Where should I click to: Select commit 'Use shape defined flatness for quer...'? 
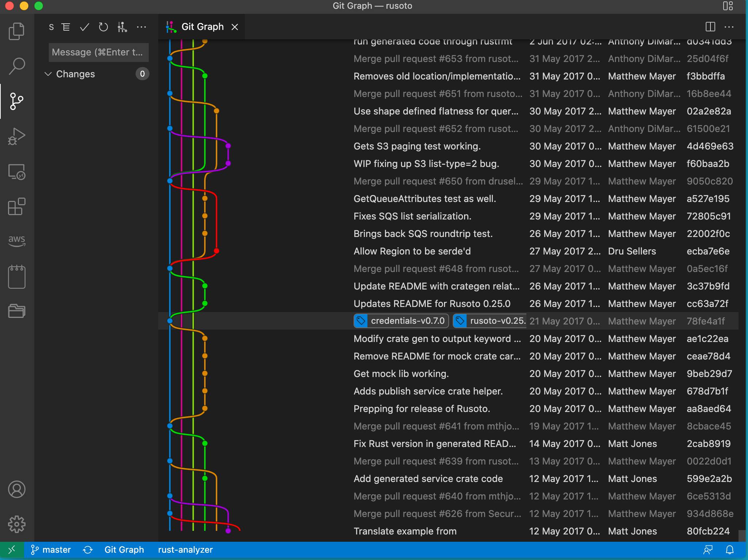(436, 111)
